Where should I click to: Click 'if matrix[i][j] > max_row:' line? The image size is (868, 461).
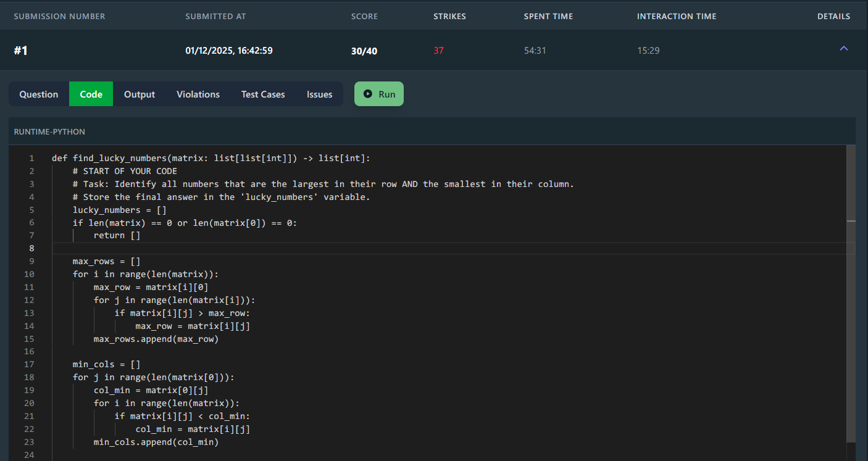[182, 313]
